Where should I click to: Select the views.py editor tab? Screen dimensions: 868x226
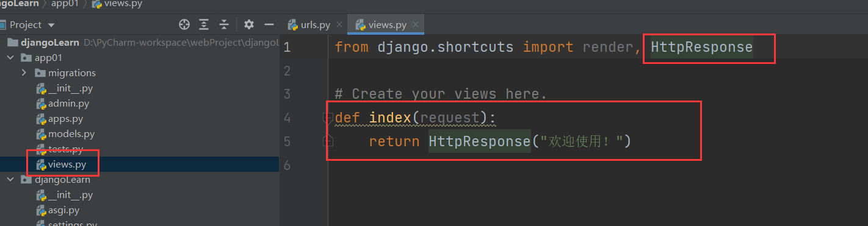coord(383,25)
